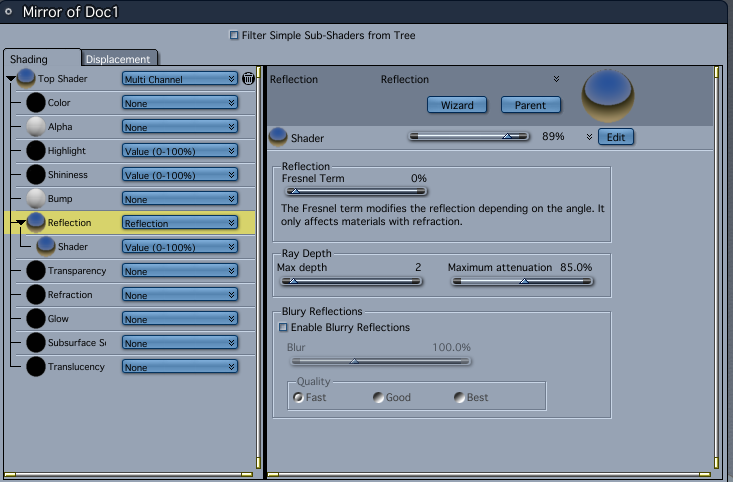Click the shader tree horizontal scrollbar

click(x=128, y=475)
